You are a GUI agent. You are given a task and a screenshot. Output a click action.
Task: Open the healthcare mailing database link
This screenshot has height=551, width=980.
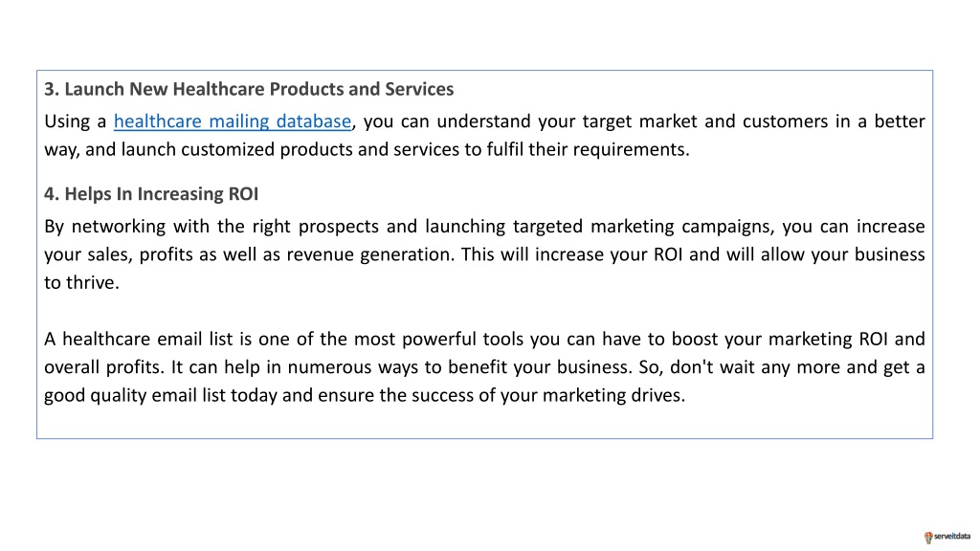233,121
